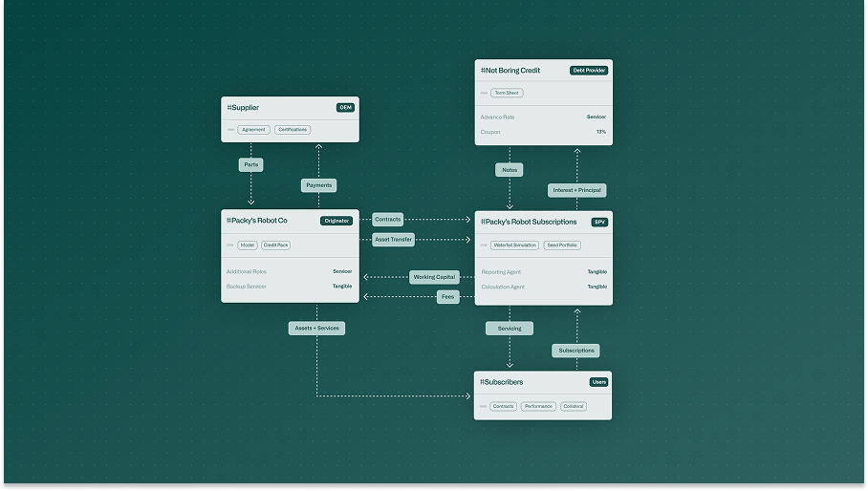868x491 pixels.
Task: Click the Reporting Agent field label
Action: pos(501,272)
